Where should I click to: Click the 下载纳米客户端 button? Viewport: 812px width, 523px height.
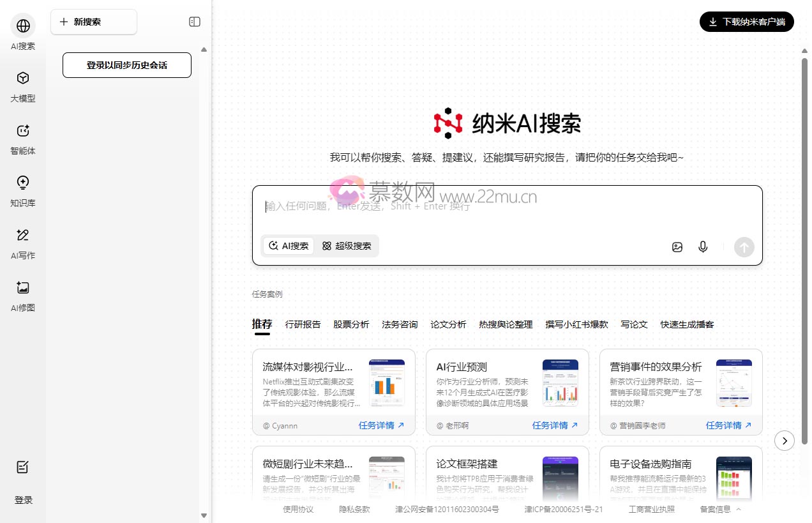pos(746,21)
